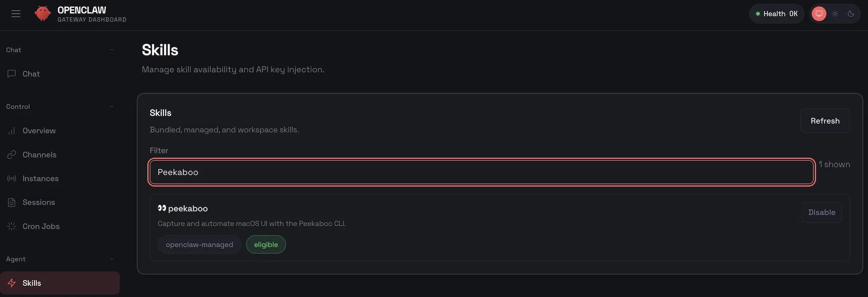This screenshot has height=297, width=868.
Task: Click the Overview bar chart icon
Action: point(12,131)
